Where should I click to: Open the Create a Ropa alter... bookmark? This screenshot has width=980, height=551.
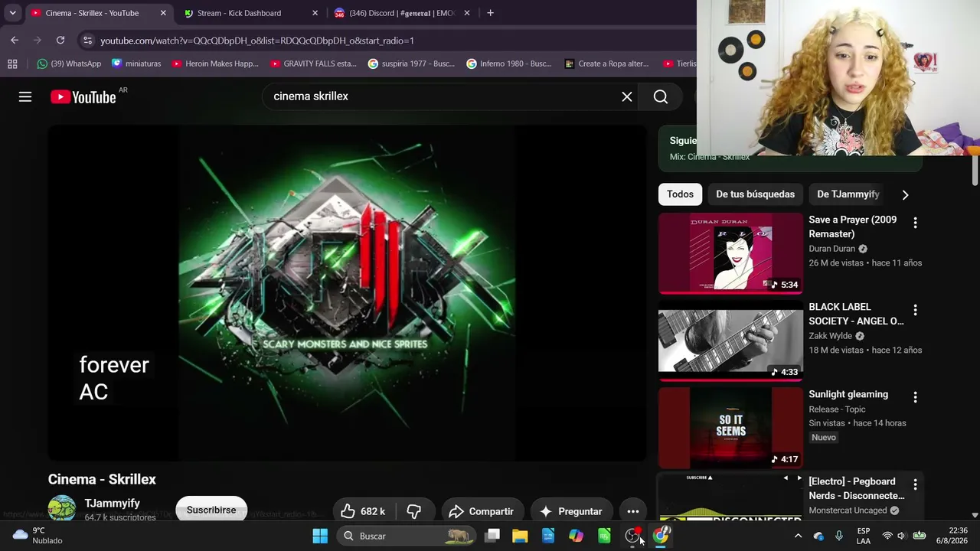606,64
